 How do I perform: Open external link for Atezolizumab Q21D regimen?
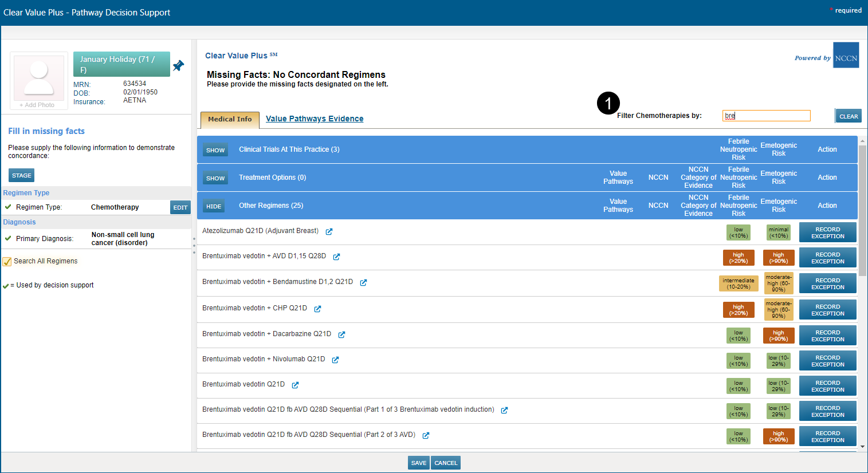tap(329, 232)
